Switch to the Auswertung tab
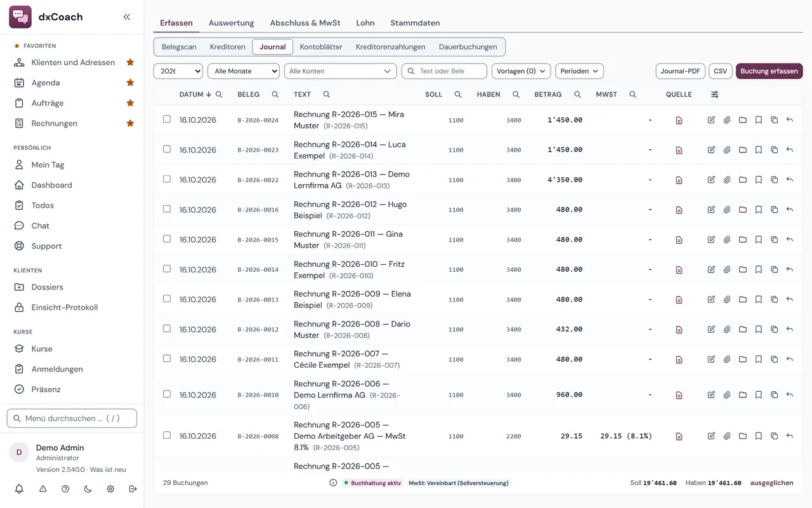Image resolution: width=812 pixels, height=508 pixels. tap(231, 23)
